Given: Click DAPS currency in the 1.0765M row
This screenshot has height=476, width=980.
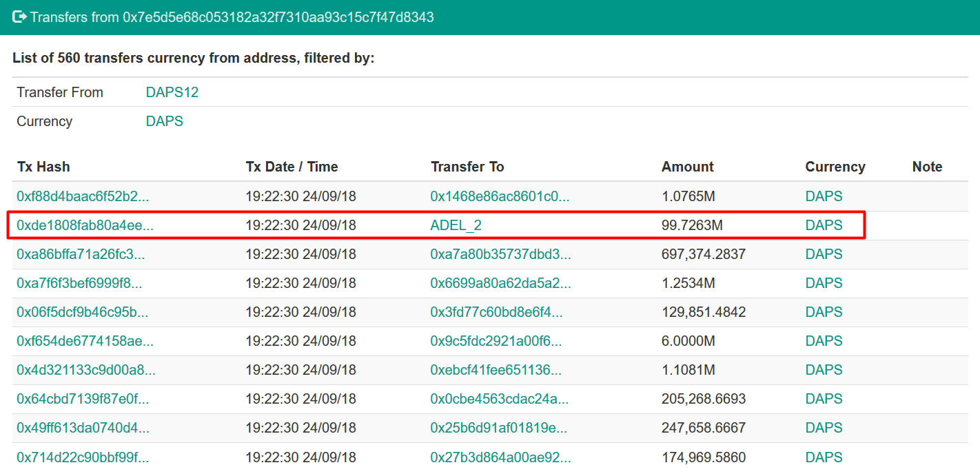Looking at the screenshot, I should (824, 196).
